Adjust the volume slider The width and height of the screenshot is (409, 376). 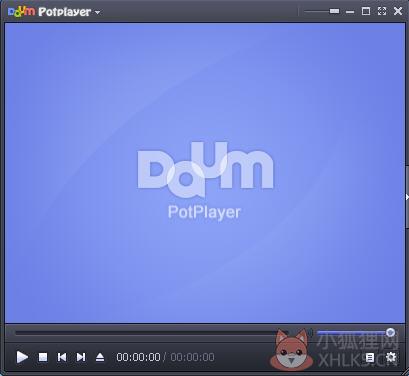[356, 333]
